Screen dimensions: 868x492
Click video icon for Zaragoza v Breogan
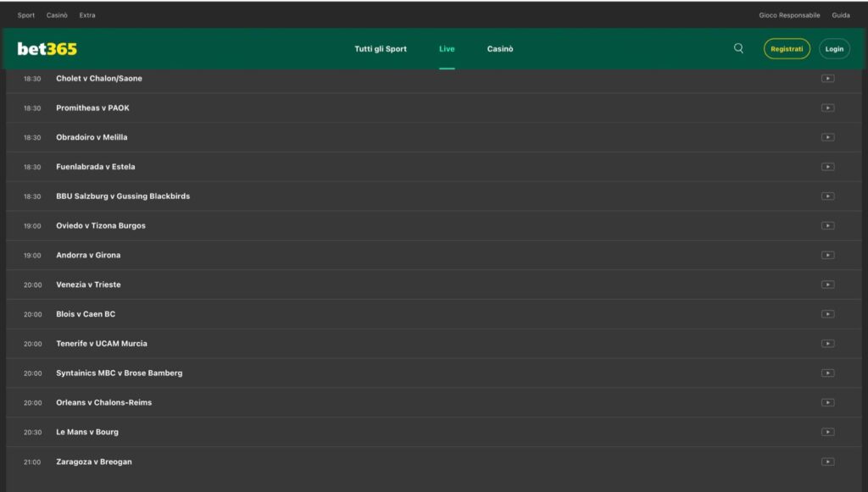[827, 462]
